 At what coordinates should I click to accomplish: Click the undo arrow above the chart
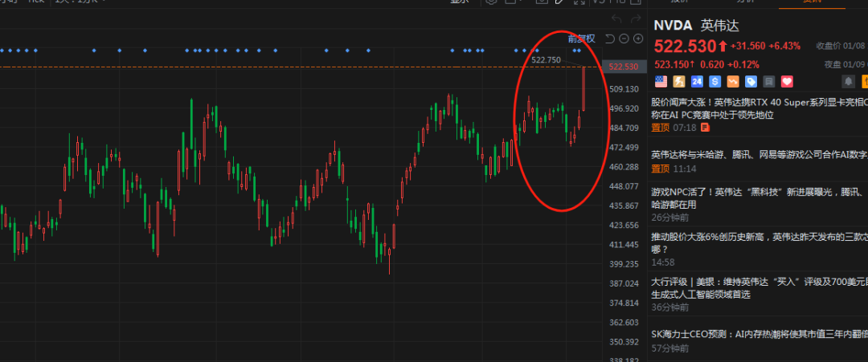pos(616,20)
